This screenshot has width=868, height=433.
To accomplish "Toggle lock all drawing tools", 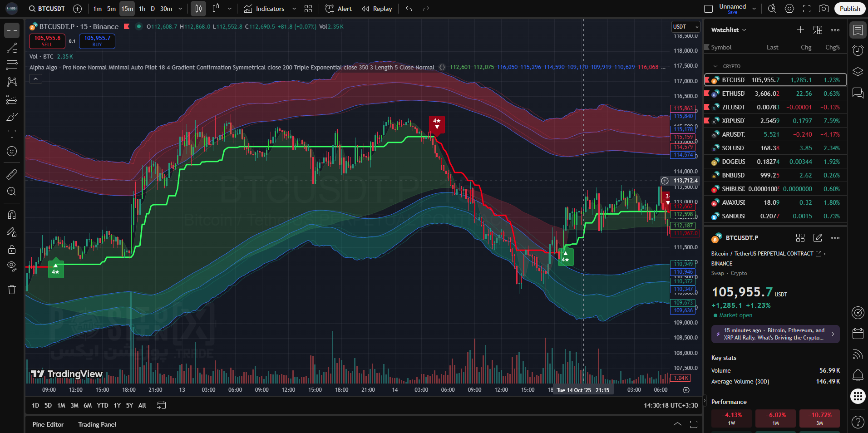I will click(x=12, y=249).
